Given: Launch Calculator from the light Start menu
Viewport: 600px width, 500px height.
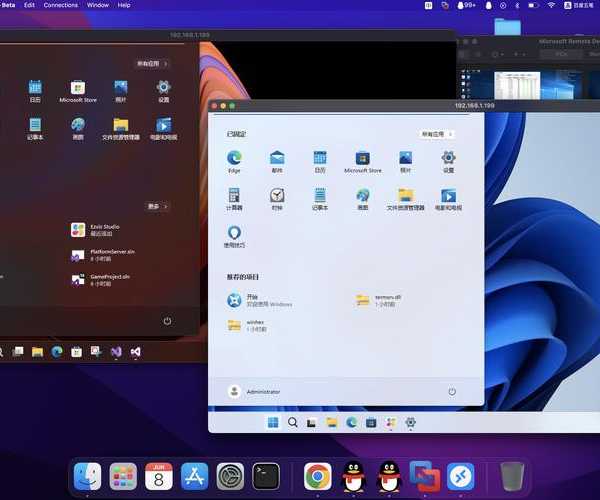Looking at the screenshot, I should (x=234, y=199).
